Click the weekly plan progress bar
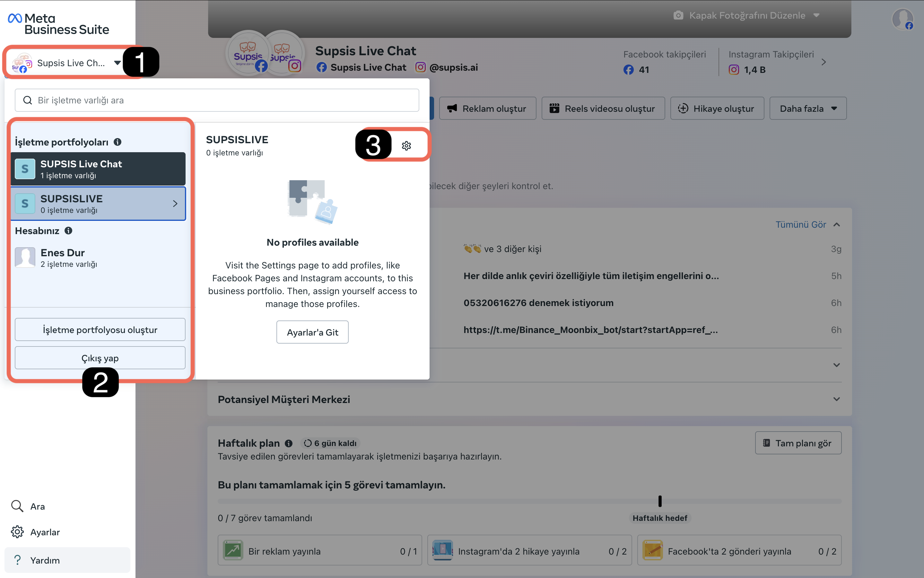This screenshot has width=924, height=578. coord(529,501)
